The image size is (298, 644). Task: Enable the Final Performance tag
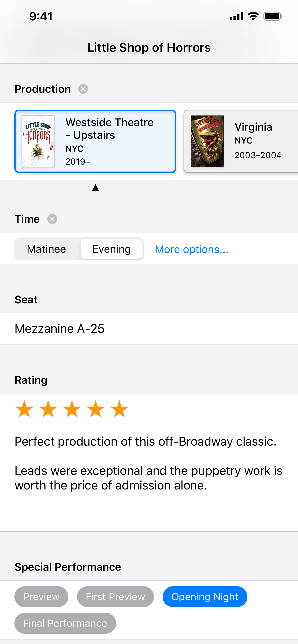pos(65,623)
